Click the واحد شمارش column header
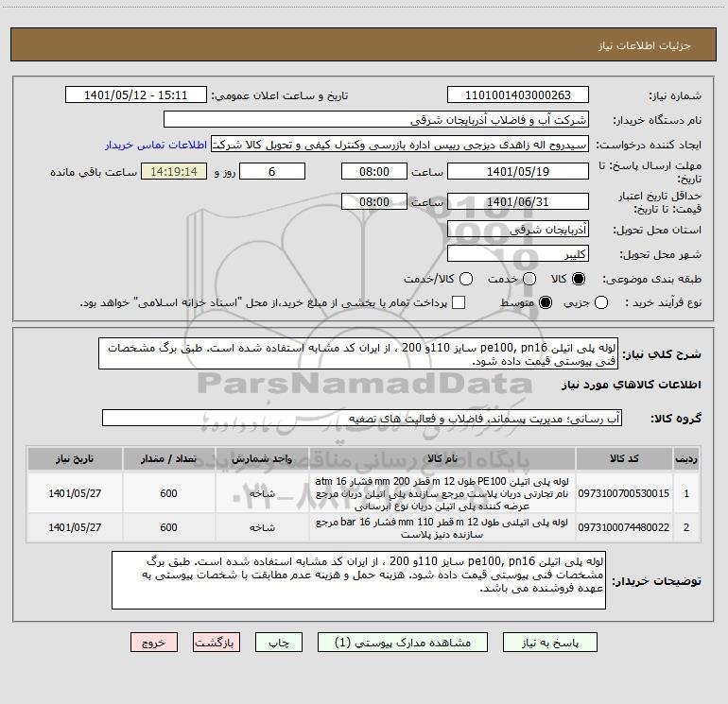Image resolution: width=728 pixels, height=704 pixels. 262,459
